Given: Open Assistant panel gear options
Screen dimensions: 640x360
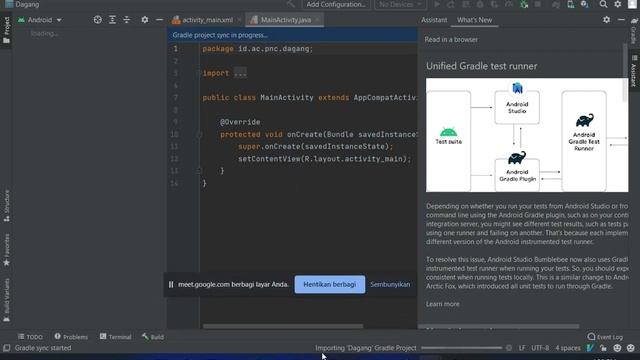Looking at the screenshot, I should 607,20.
